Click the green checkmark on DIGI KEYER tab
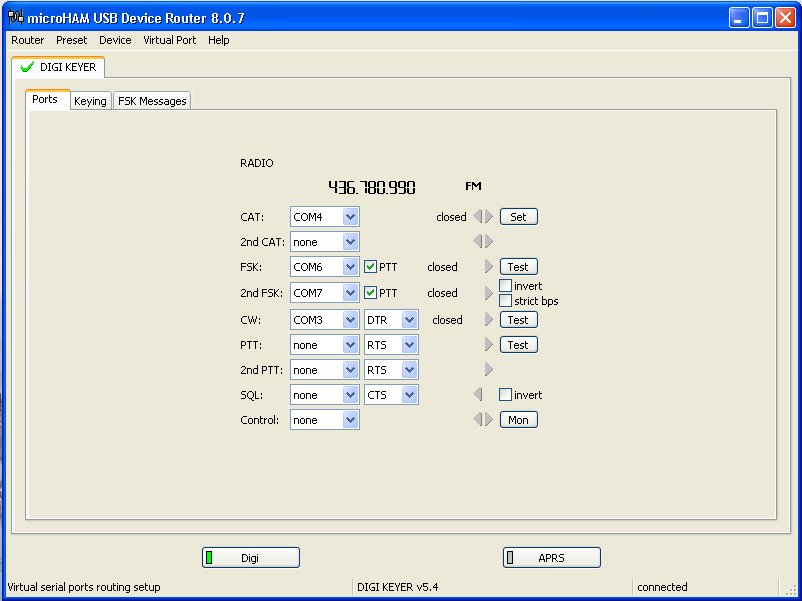802x601 pixels. coord(27,67)
